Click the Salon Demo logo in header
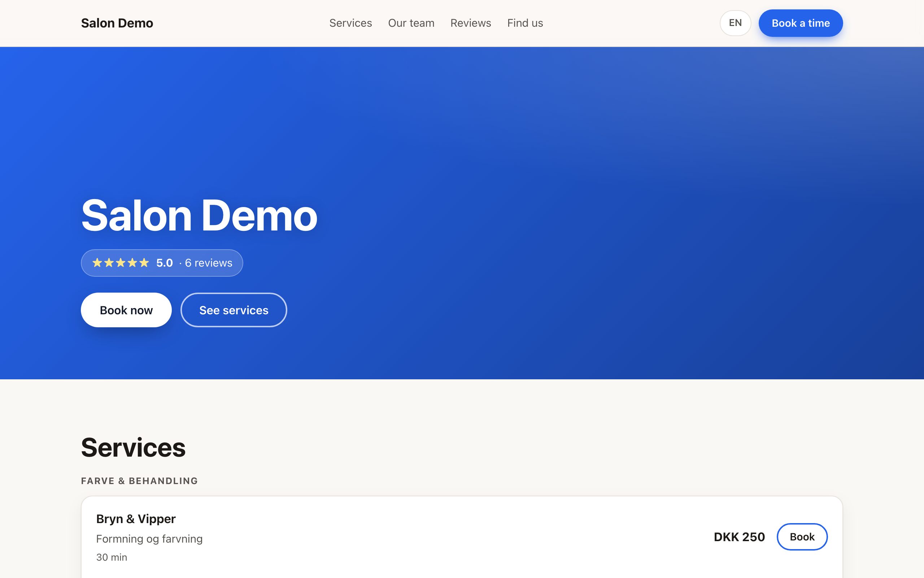 tap(117, 23)
